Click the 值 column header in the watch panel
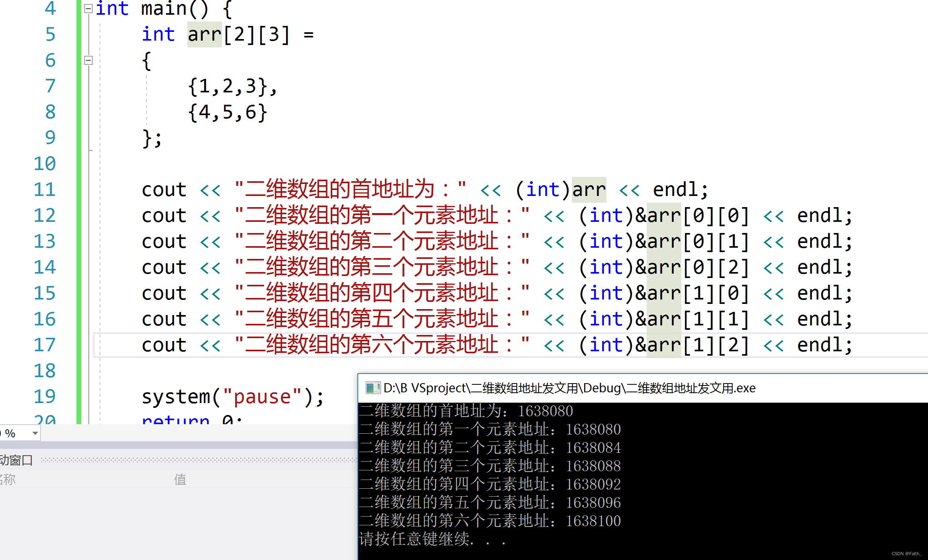 180,479
